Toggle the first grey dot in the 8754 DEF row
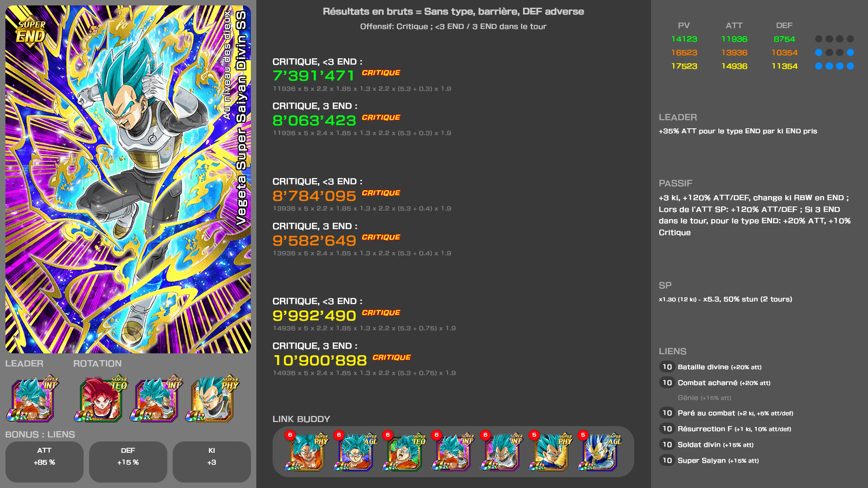Image resolution: width=868 pixels, height=488 pixels. point(819,39)
